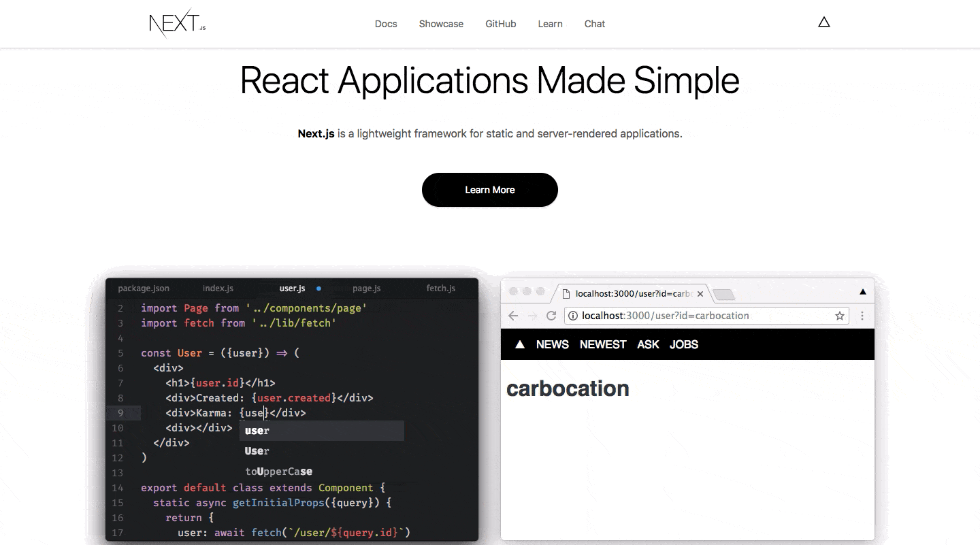The image size is (980, 545).
Task: Click the 'const User = ({user}) =>' code line
Action: (x=220, y=353)
